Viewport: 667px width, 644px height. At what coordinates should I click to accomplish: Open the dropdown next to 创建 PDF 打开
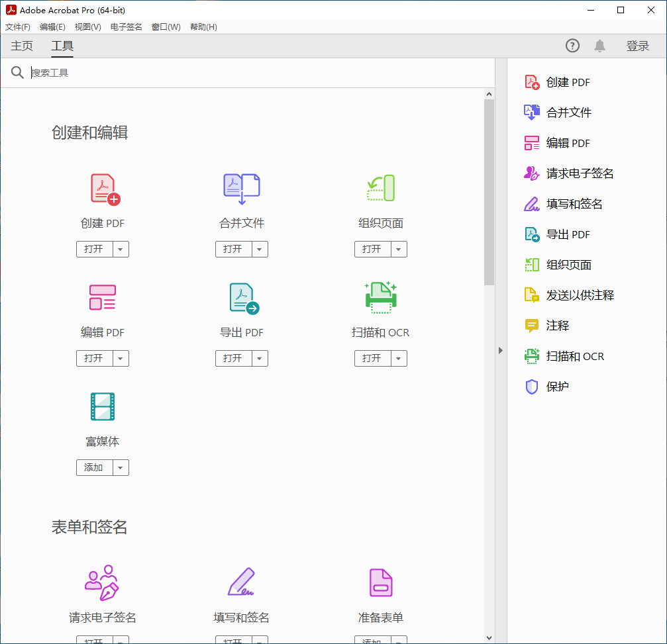pos(121,249)
